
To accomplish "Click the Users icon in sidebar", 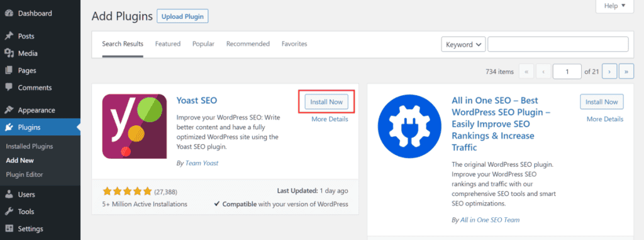I will [9, 195].
